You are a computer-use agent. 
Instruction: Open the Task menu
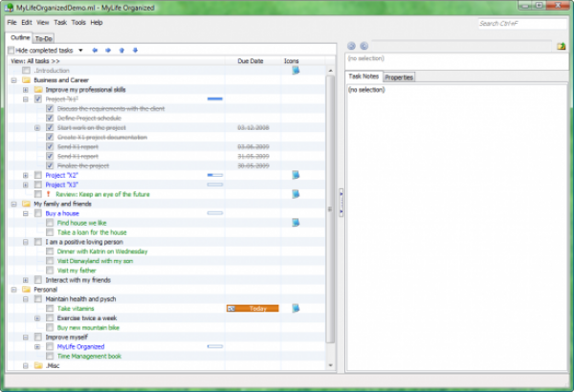tap(60, 22)
